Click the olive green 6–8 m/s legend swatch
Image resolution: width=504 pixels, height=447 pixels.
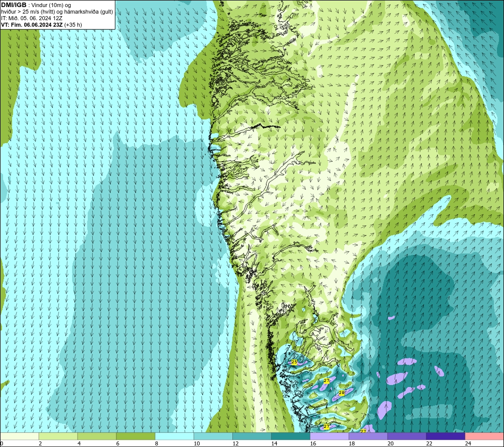pyautogui.click(x=136, y=436)
